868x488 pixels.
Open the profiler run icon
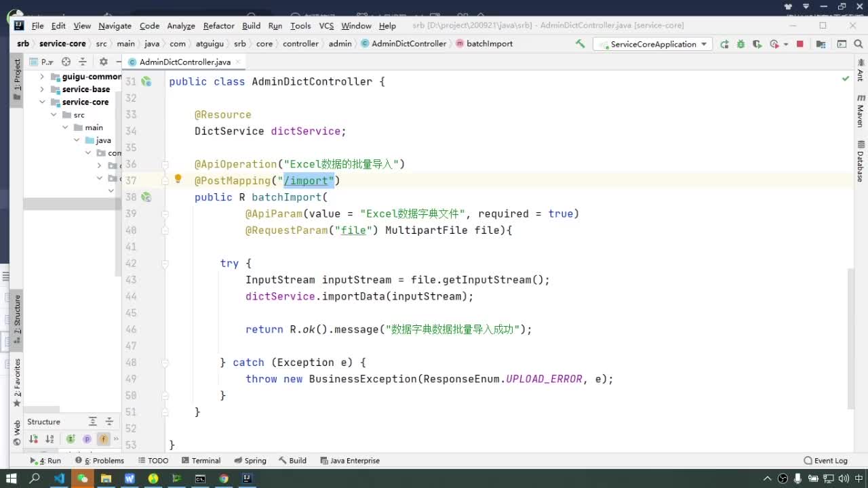point(774,44)
